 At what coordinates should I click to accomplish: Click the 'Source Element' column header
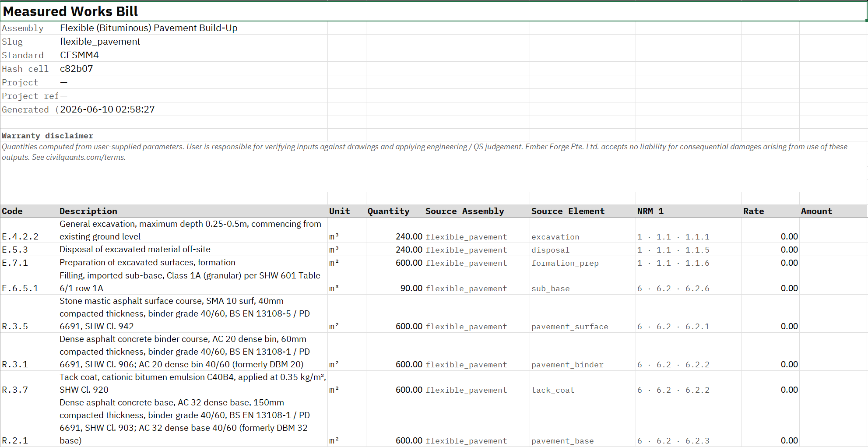(583, 211)
